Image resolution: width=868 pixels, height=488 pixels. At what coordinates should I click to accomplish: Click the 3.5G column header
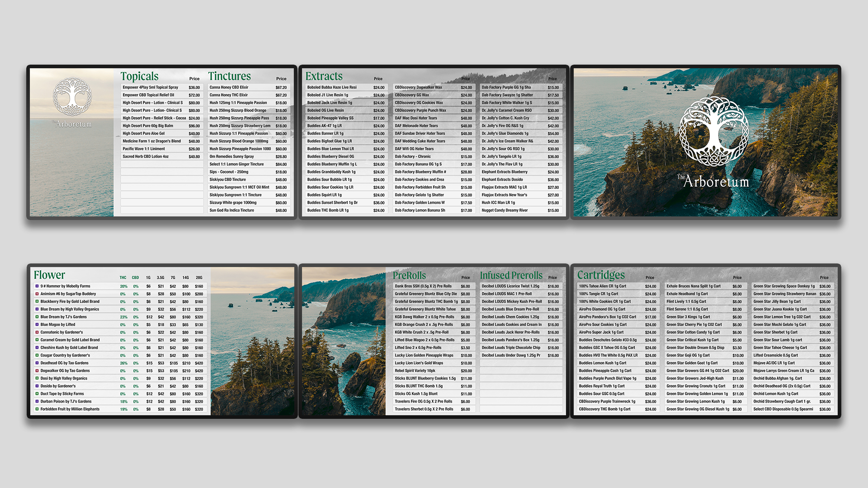click(x=160, y=277)
